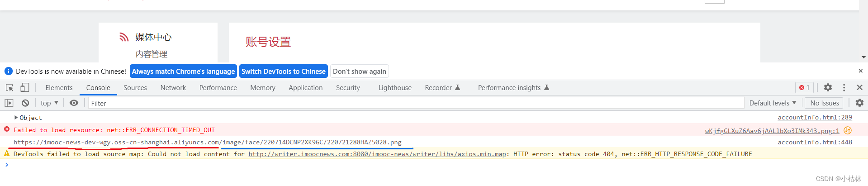Toggle the live expression eye icon

point(74,103)
